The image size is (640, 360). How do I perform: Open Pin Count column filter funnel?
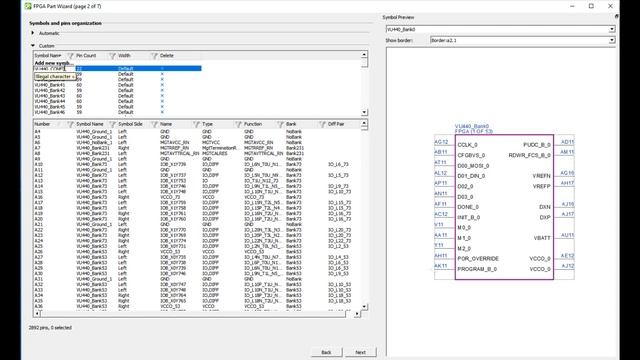tap(112, 56)
